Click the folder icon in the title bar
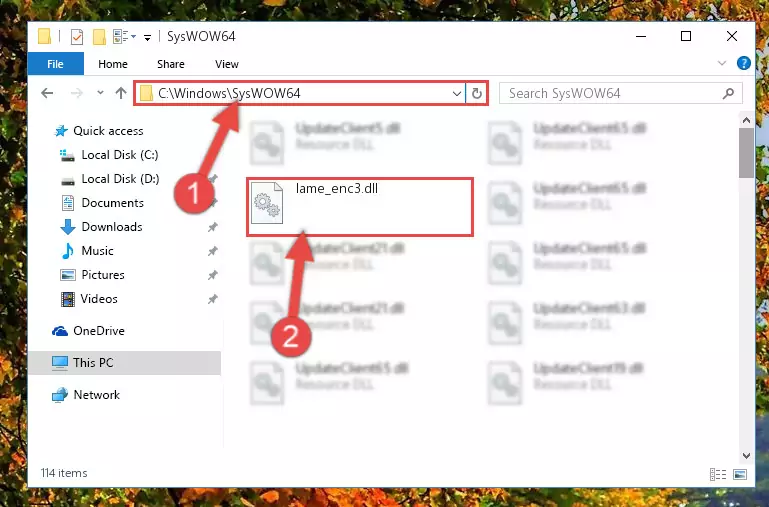The height and width of the screenshot is (507, 769). [45, 36]
